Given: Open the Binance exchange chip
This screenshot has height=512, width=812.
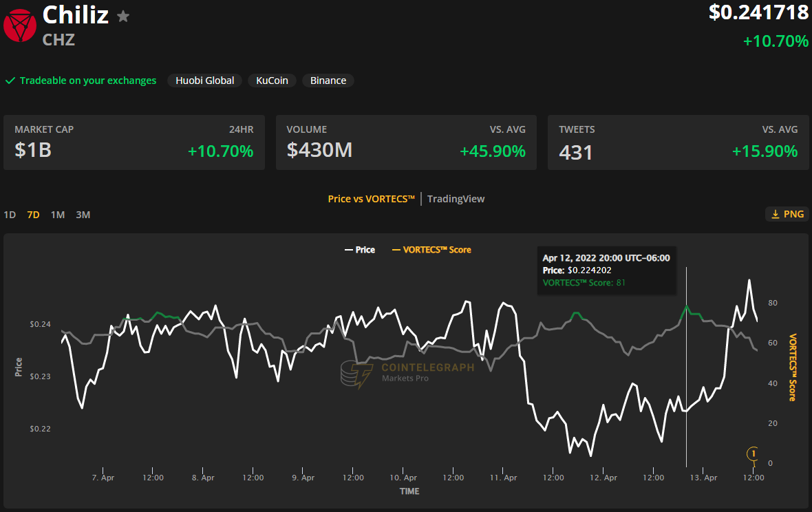Looking at the screenshot, I should click(x=328, y=81).
